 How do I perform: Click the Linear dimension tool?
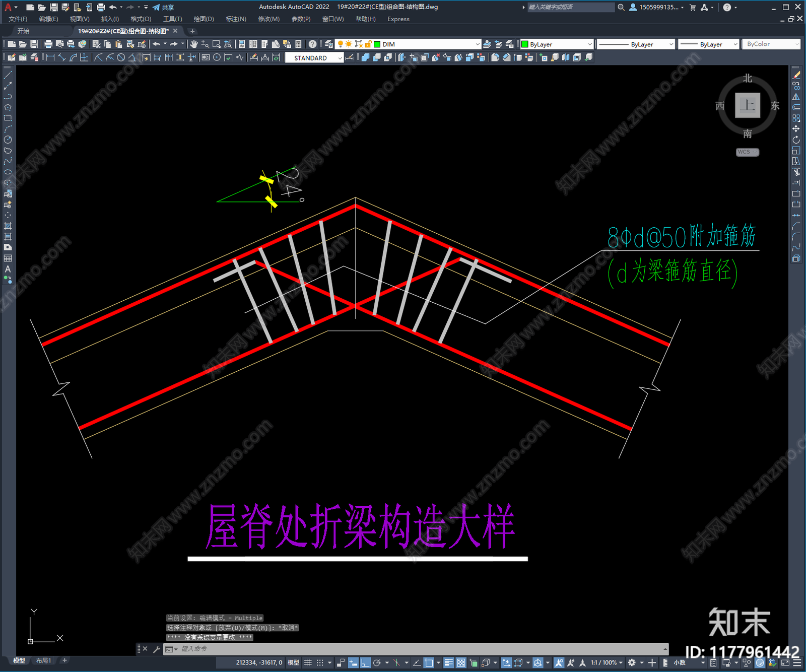50,57
